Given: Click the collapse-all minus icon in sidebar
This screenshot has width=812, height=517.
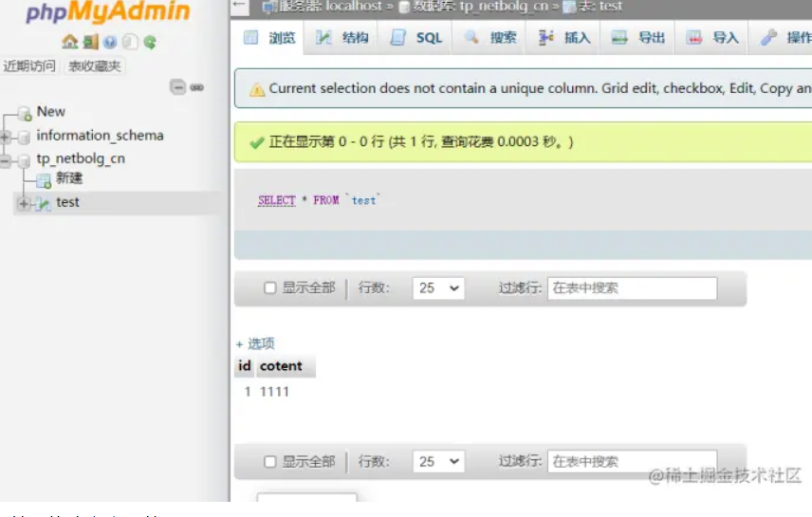Looking at the screenshot, I should tap(177, 86).
